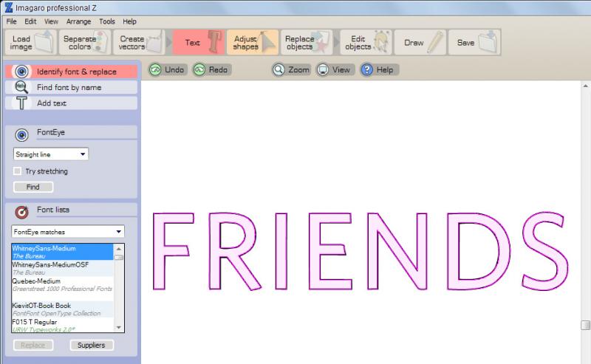Viewport: 591px width, 364px height.
Task: Select the Identify font & replace eye icon
Action: coord(21,72)
